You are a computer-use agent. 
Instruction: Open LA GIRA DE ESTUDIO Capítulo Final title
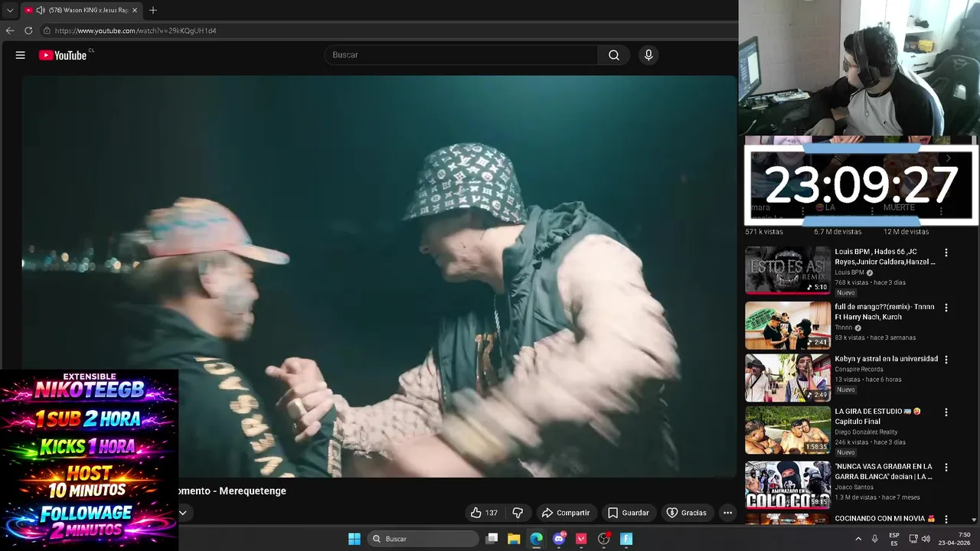tap(877, 416)
